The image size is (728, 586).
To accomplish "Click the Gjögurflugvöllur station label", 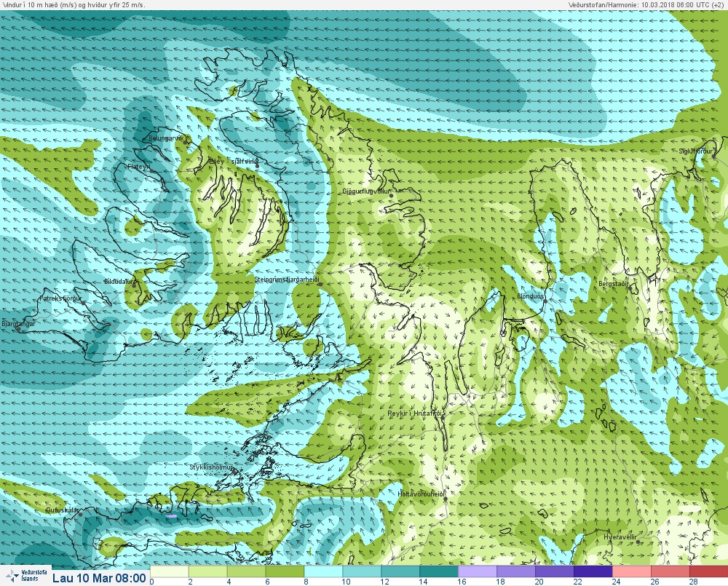I will (x=366, y=191).
